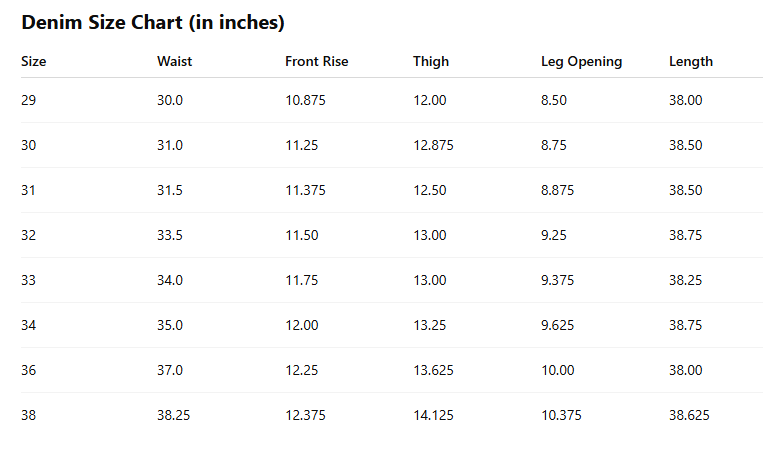Click the Waist column header
The image size is (763, 460).
pos(174,61)
